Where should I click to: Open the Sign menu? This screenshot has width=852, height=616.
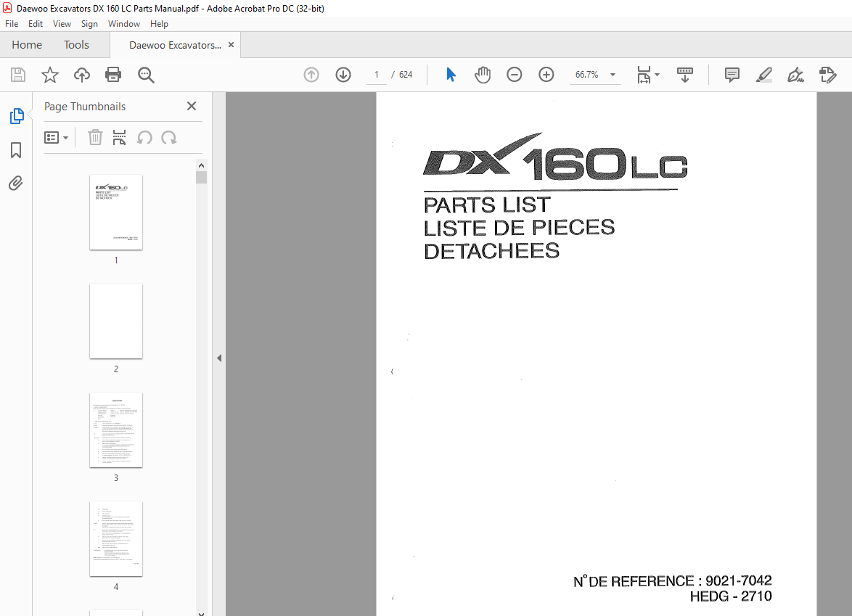tap(89, 24)
